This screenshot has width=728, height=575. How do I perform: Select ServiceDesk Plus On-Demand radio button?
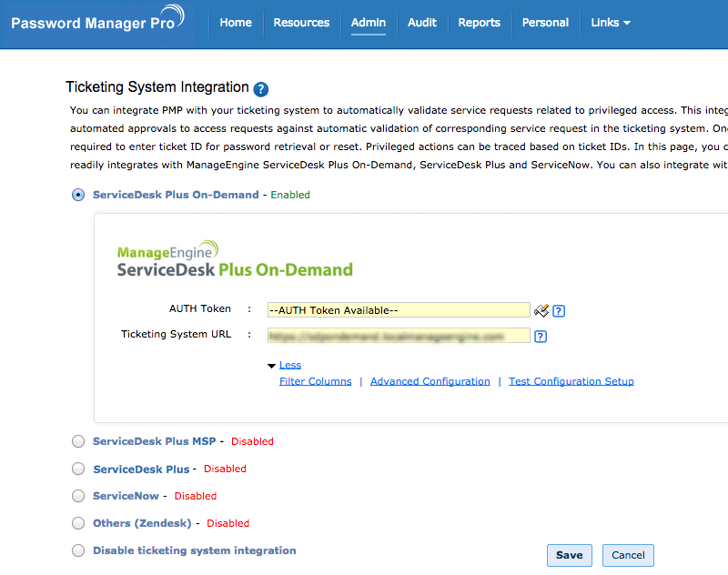78,195
